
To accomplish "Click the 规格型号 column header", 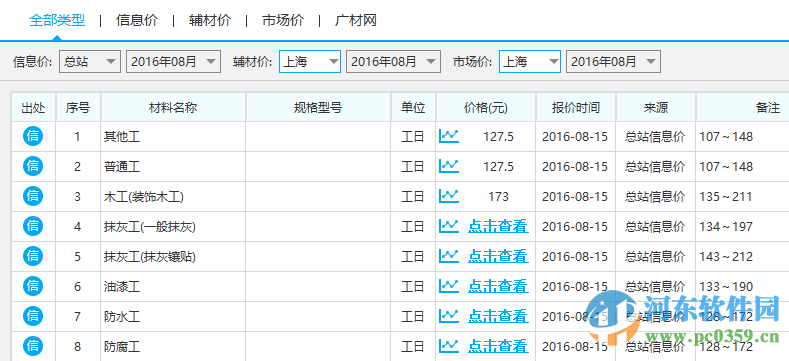I will pyautogui.click(x=318, y=107).
